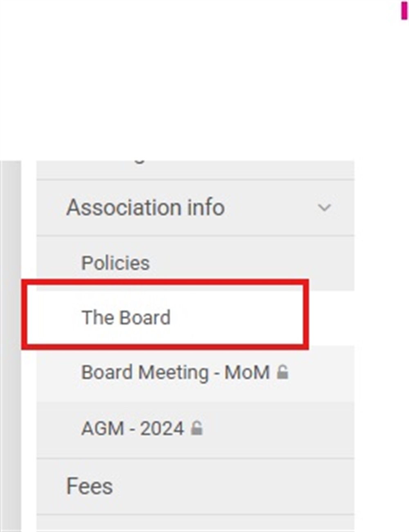This screenshot has width=409, height=532.
Task: Click the text 'The Board' inside the red box
Action: pyautogui.click(x=126, y=318)
